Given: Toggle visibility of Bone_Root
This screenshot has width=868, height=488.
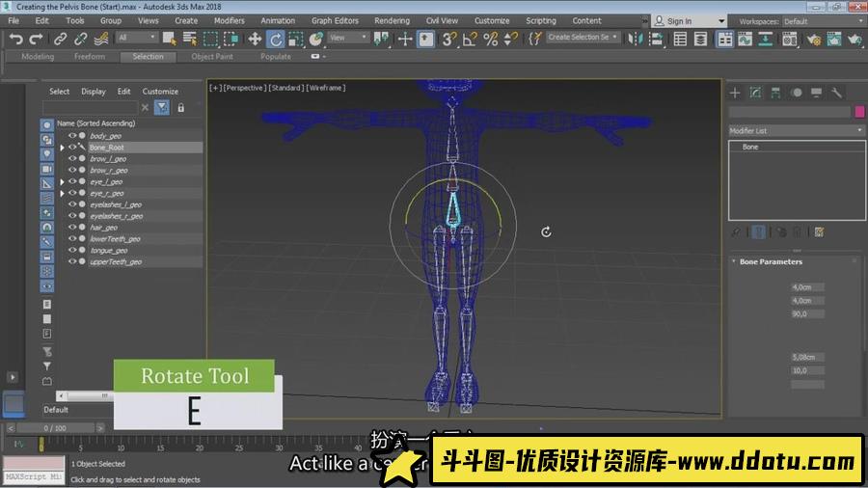Looking at the screenshot, I should (x=72, y=148).
